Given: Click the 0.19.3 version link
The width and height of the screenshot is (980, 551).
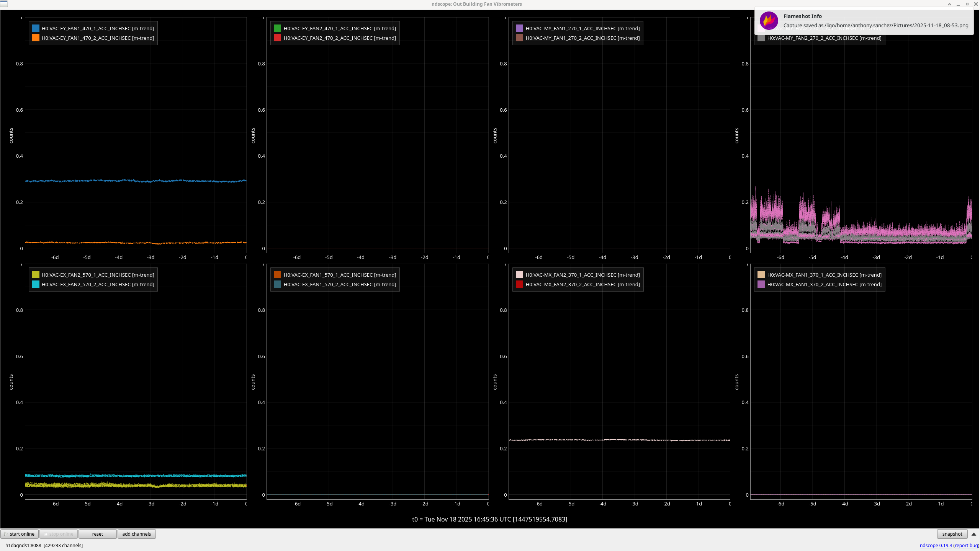Looking at the screenshot, I should click(x=945, y=545).
